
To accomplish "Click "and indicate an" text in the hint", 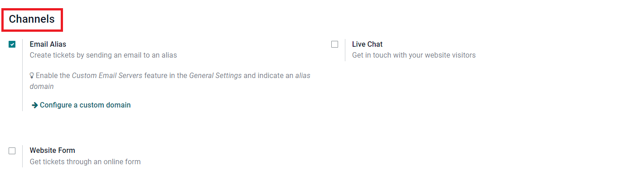I will tap(268, 76).
